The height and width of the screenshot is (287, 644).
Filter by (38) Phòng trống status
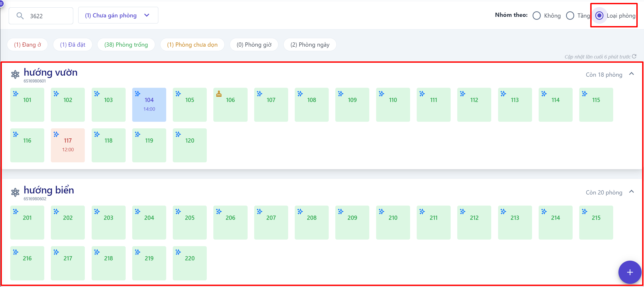pyautogui.click(x=126, y=45)
